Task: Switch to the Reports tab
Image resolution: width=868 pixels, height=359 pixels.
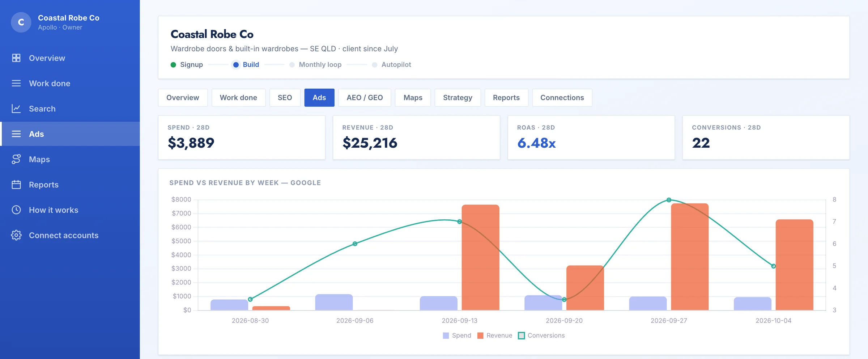Action: coord(506,98)
